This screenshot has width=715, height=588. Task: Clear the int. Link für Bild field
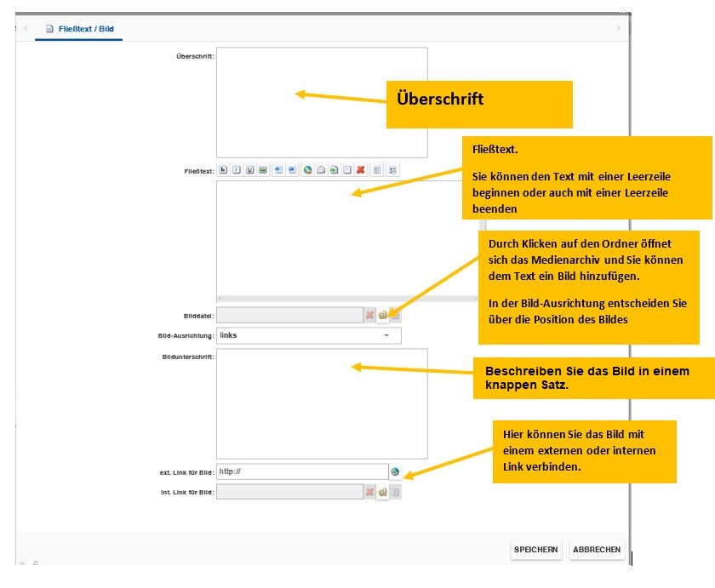(368, 491)
